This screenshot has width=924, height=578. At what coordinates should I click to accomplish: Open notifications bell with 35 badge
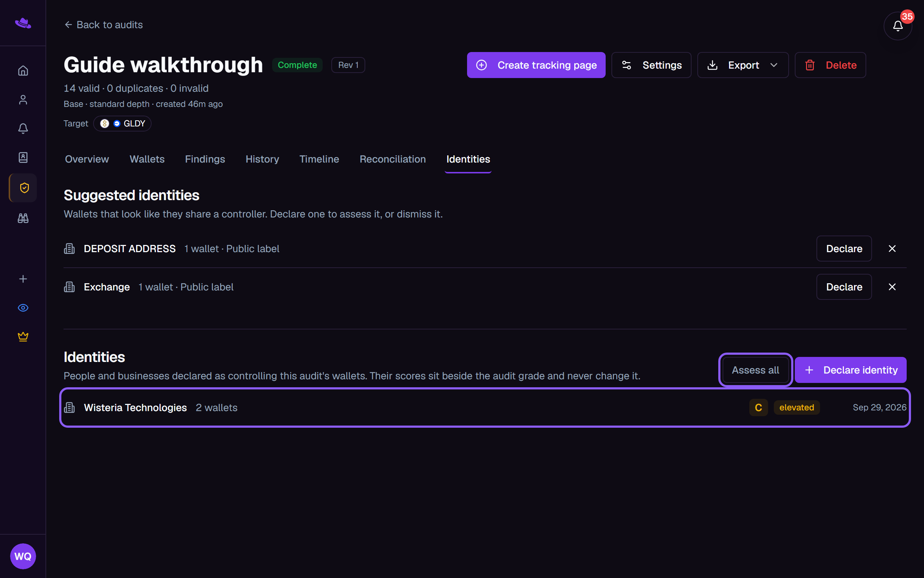pos(898,26)
